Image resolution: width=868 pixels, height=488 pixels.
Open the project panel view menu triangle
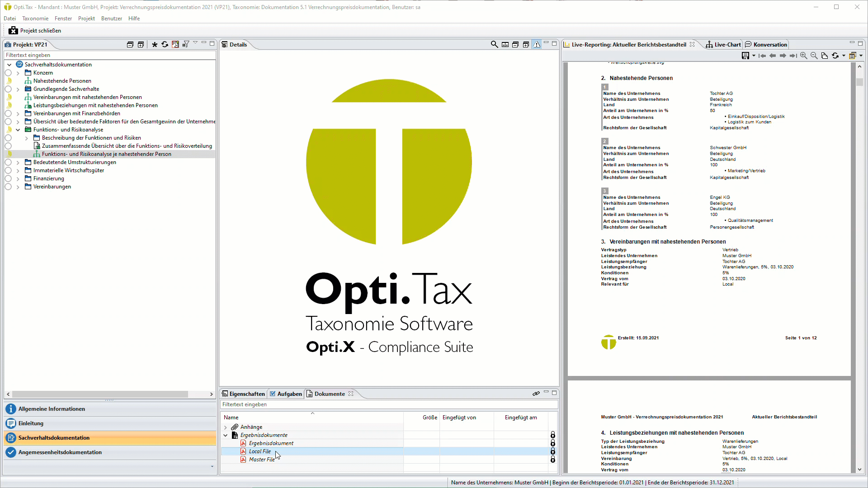pos(195,42)
